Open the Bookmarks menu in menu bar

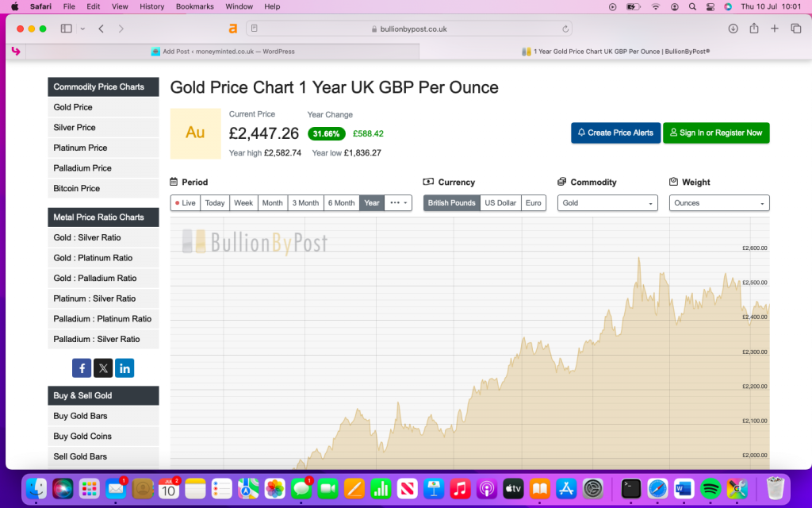[x=194, y=6]
